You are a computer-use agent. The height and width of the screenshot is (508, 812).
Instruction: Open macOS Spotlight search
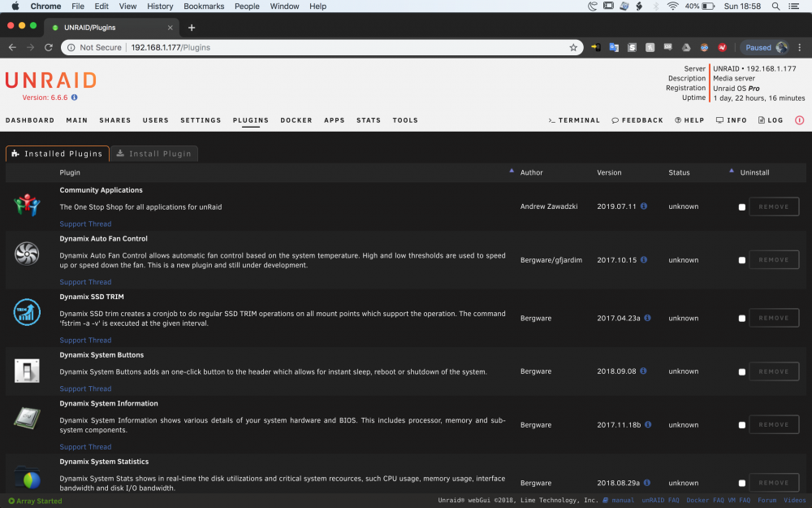775,7
